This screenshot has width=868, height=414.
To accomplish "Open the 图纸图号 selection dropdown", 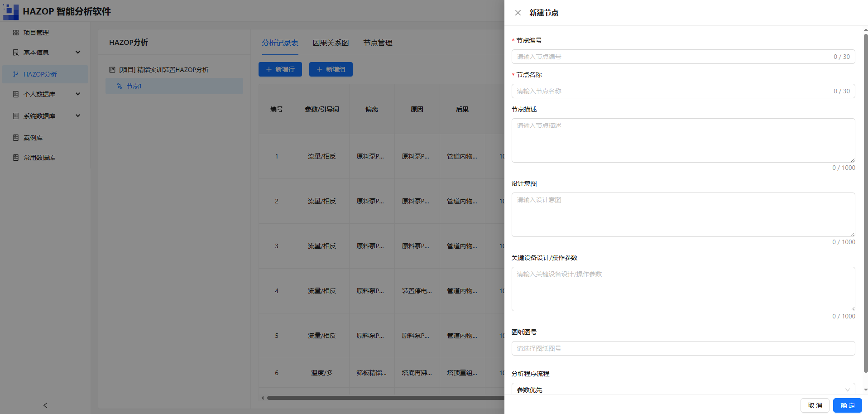I will pos(683,348).
